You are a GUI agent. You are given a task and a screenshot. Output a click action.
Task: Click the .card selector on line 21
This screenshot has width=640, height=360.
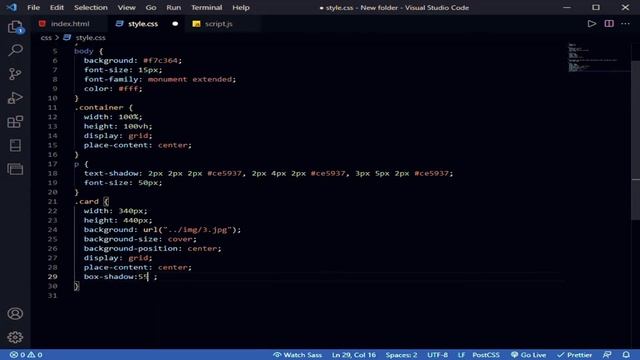point(87,201)
